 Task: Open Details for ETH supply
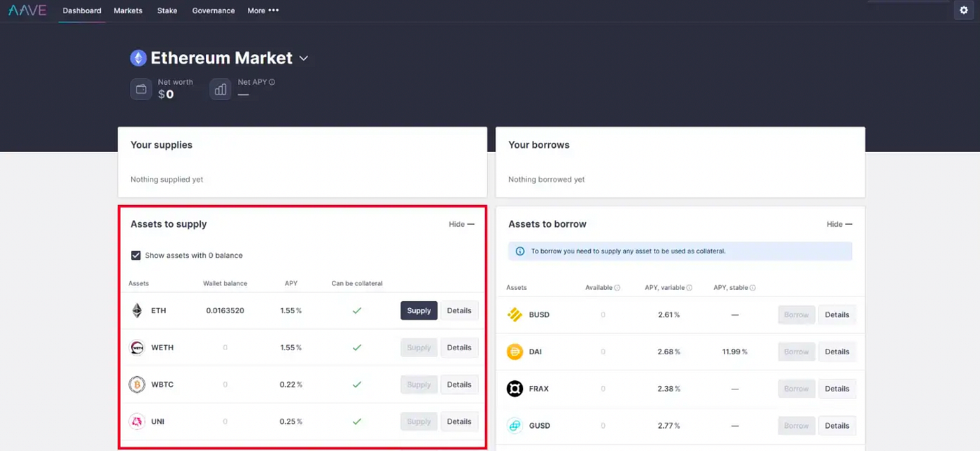[x=459, y=310]
